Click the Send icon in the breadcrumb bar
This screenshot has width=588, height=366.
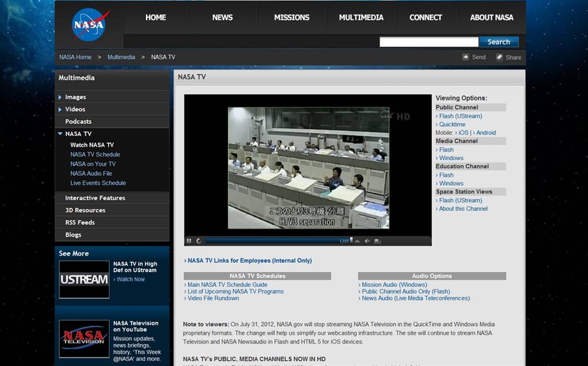(466, 57)
